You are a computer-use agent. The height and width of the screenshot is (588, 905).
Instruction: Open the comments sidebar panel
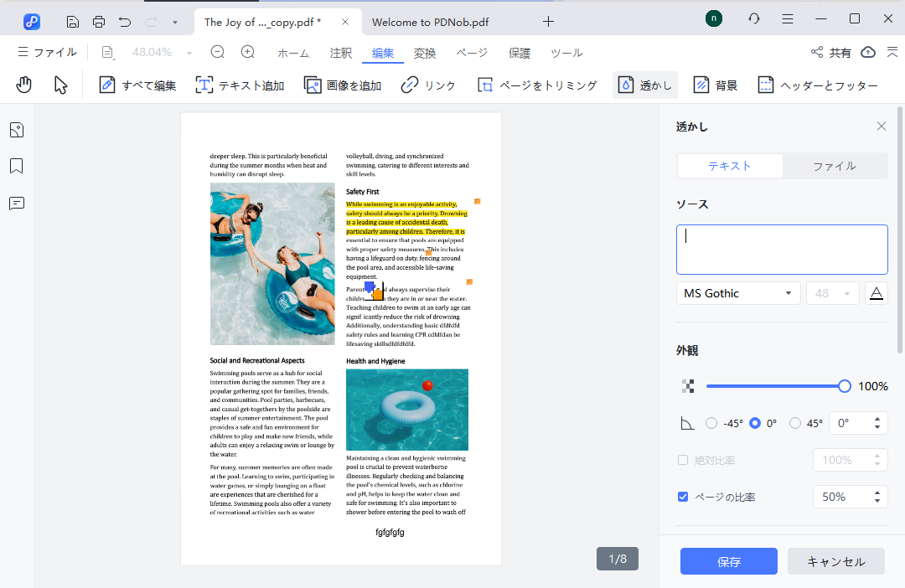click(17, 204)
